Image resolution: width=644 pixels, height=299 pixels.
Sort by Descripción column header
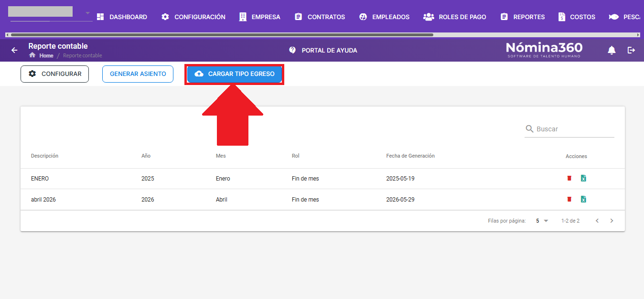45,156
